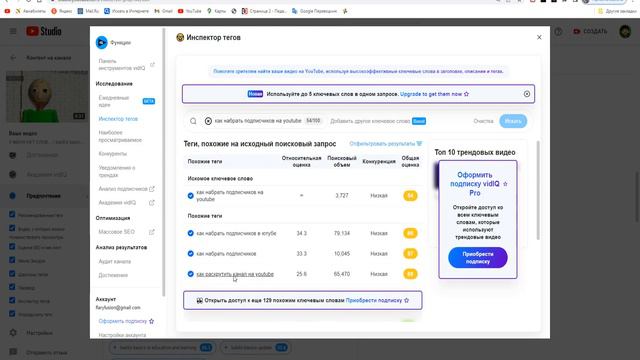Open 'Массовое SEO' sidebar item
Viewport: 640px width, 360px height.
tap(116, 232)
